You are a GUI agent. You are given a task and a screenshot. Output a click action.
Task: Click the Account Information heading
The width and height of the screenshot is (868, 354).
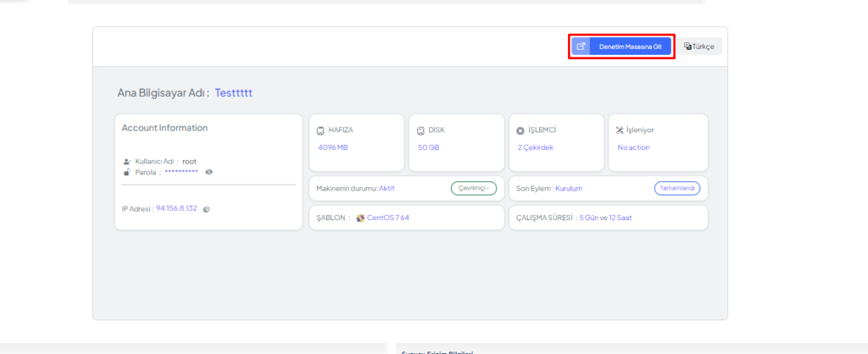tap(165, 128)
